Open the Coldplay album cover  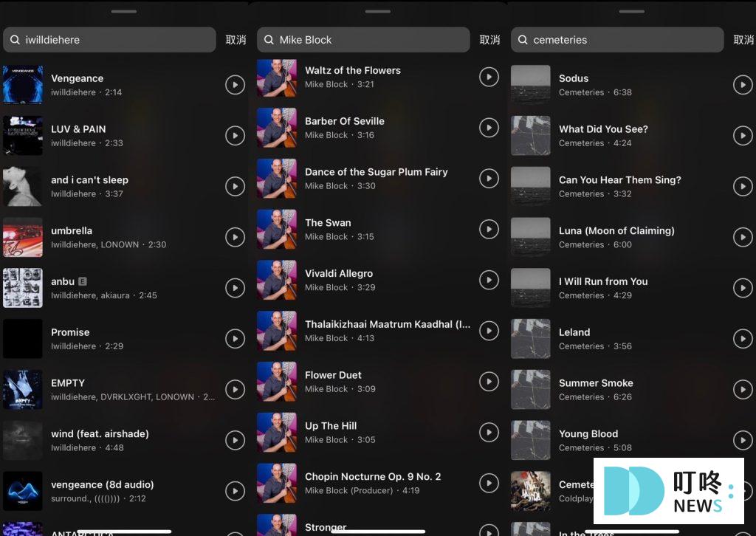click(530, 491)
